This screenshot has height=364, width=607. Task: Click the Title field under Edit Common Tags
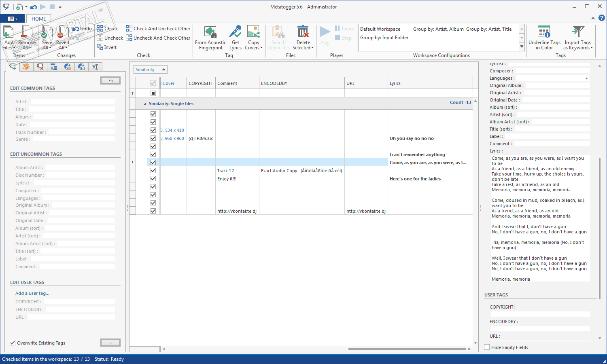click(x=72, y=109)
